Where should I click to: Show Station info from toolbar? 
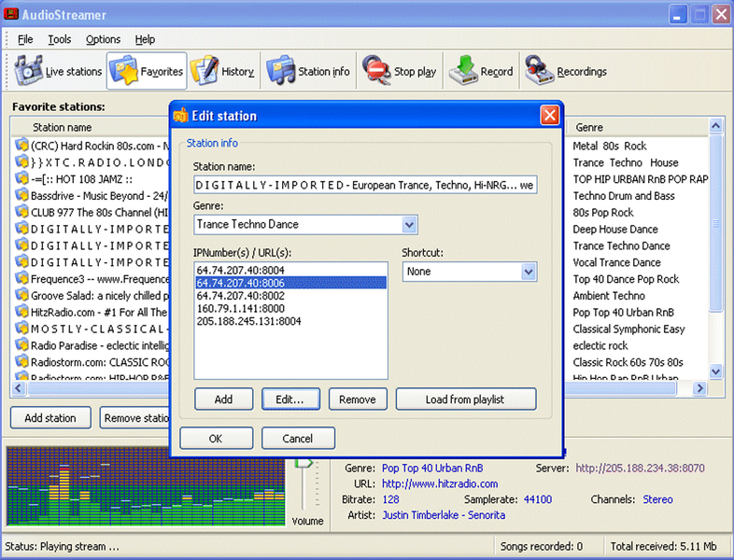pyautogui.click(x=308, y=71)
